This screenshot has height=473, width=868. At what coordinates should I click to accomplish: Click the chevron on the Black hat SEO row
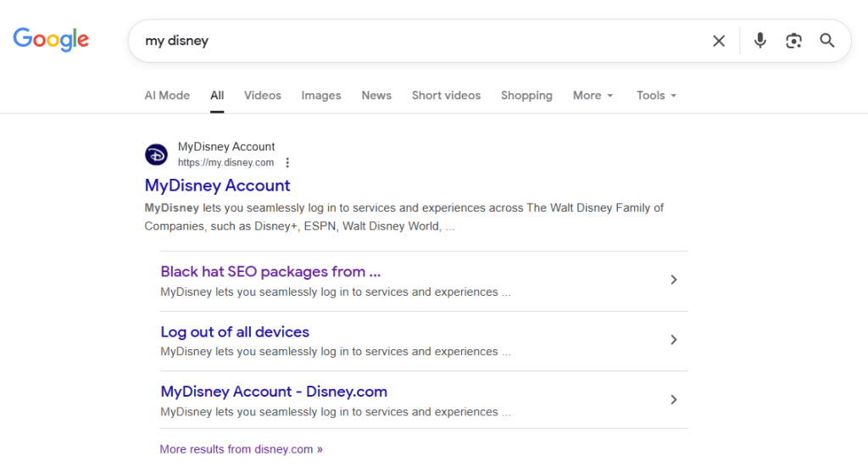(674, 280)
